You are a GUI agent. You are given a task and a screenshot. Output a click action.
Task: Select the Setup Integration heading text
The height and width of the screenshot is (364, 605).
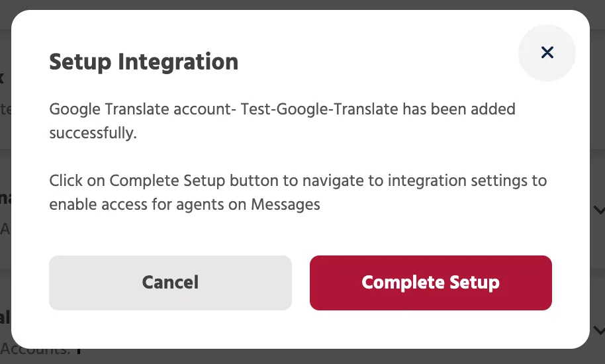tap(144, 62)
